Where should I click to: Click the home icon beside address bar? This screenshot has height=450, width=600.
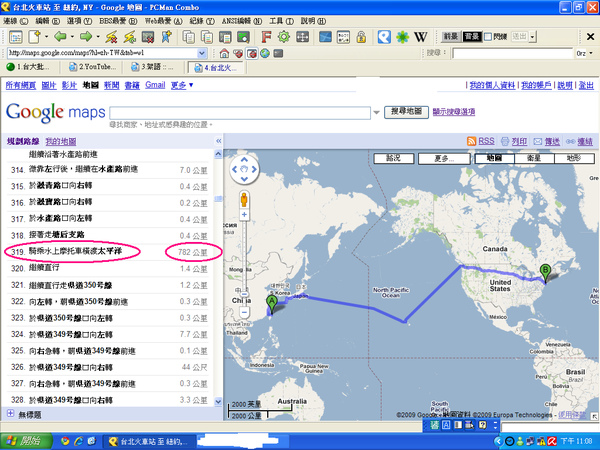coord(224,53)
